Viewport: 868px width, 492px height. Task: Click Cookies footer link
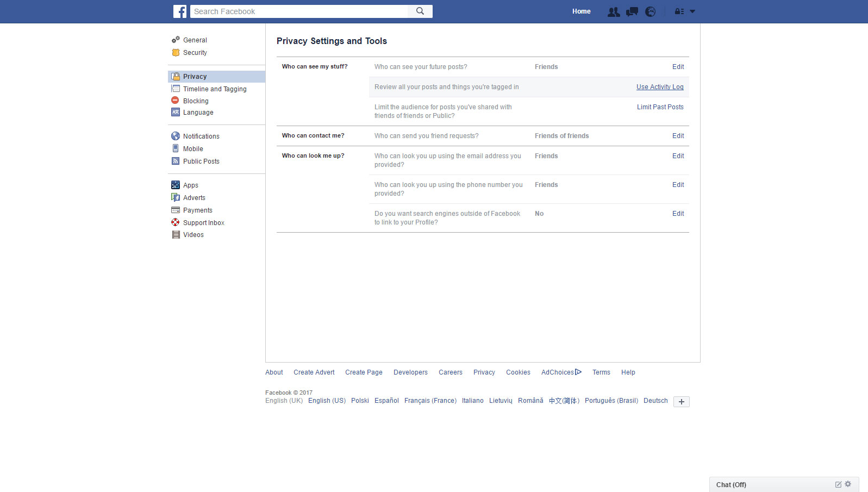518,372
